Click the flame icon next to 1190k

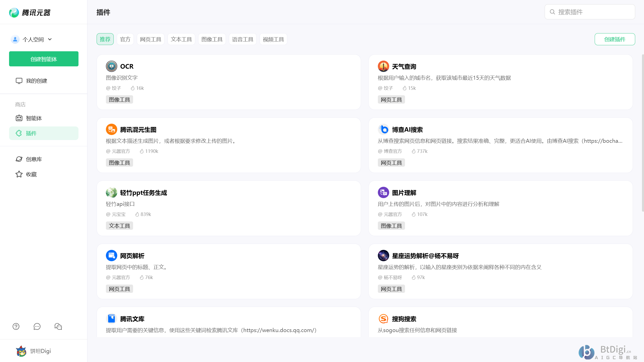point(142,151)
